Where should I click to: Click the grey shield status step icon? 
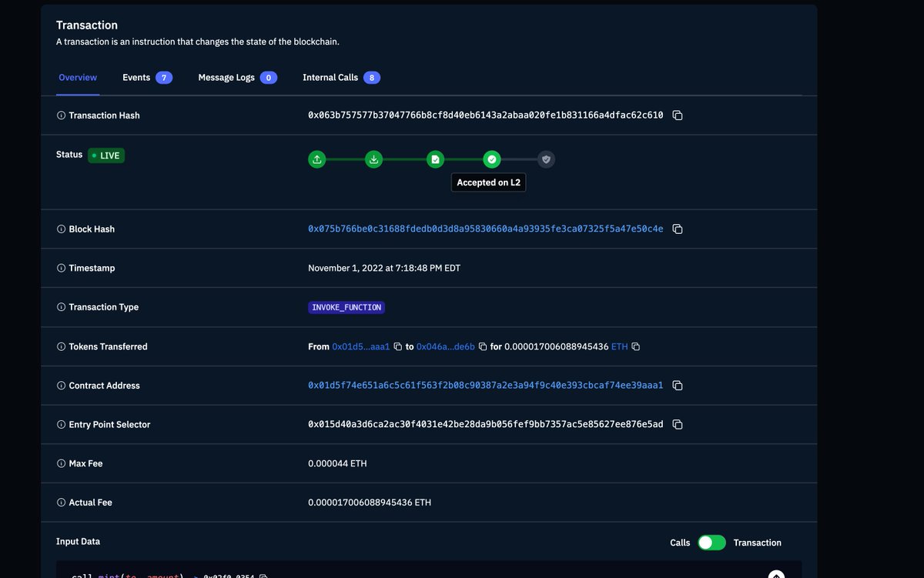coord(546,159)
